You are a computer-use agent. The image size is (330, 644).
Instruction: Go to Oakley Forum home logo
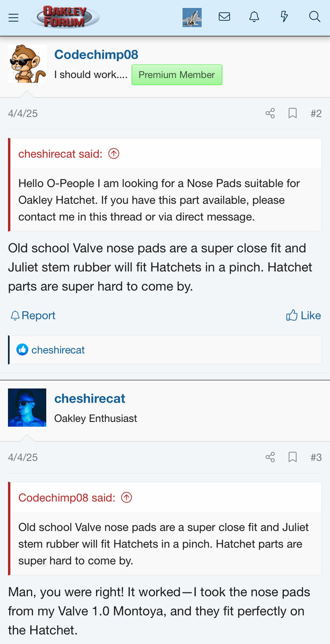click(x=65, y=17)
